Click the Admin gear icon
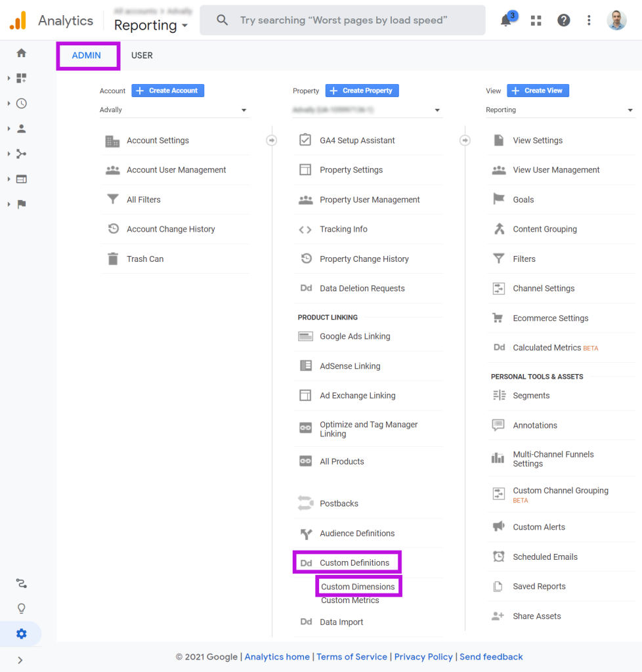 pyautogui.click(x=22, y=634)
